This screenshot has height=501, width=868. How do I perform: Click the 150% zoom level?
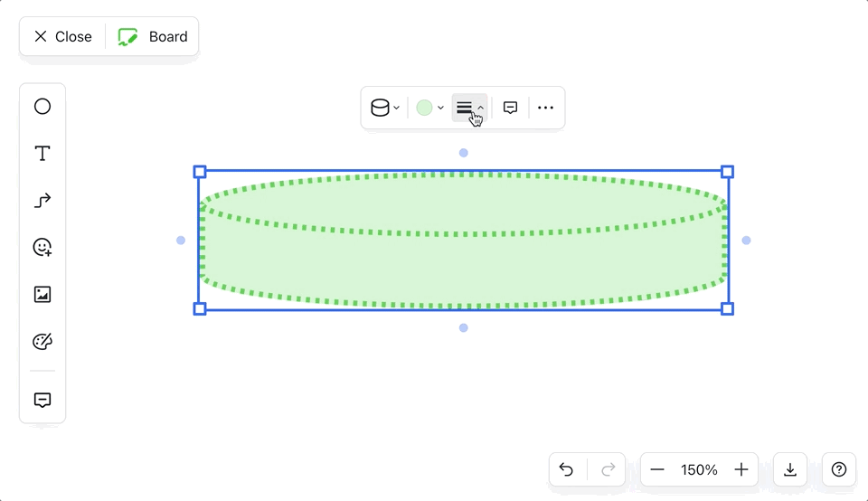point(699,469)
